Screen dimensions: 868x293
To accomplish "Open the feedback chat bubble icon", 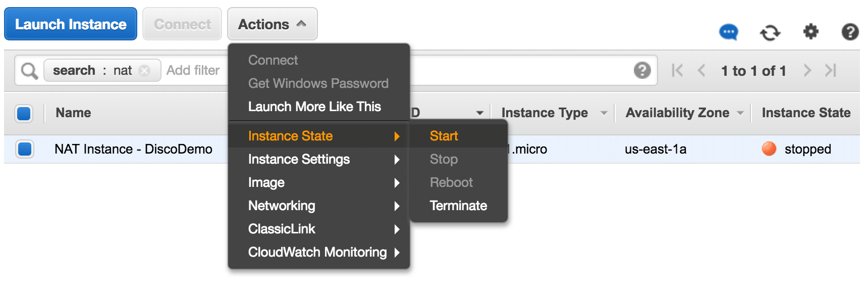I will click(728, 32).
